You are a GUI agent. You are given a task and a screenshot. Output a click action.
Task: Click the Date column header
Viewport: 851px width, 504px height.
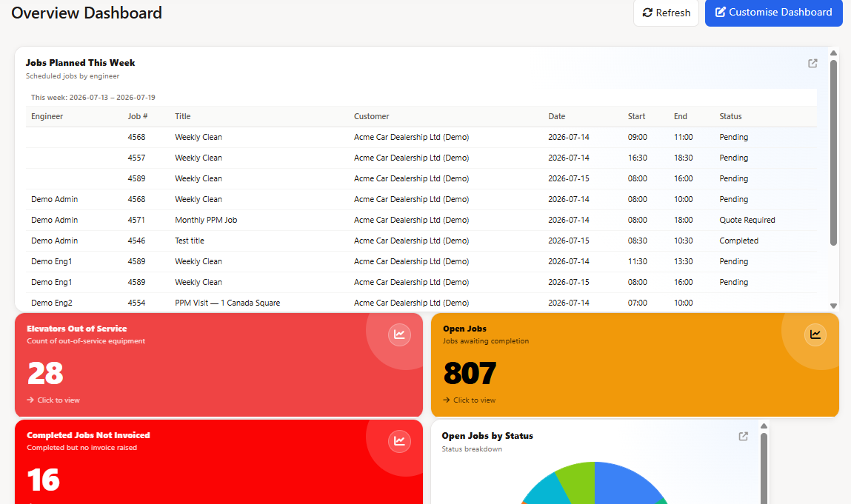pos(557,116)
